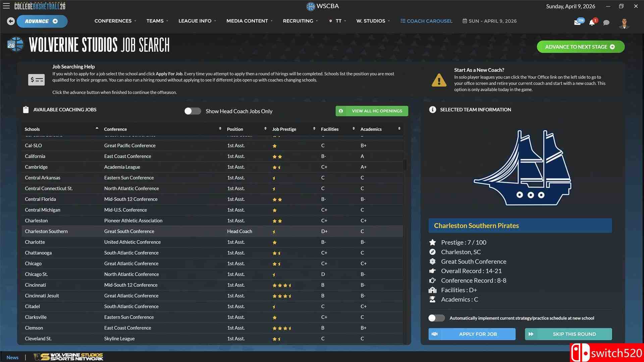Viewport: 644px width, 362px height.
Task: Select the Cleveland St. job row
Action: point(212,339)
